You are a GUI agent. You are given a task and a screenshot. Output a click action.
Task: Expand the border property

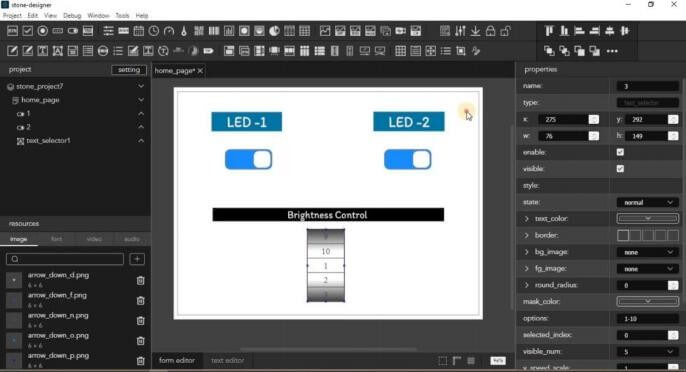point(526,235)
